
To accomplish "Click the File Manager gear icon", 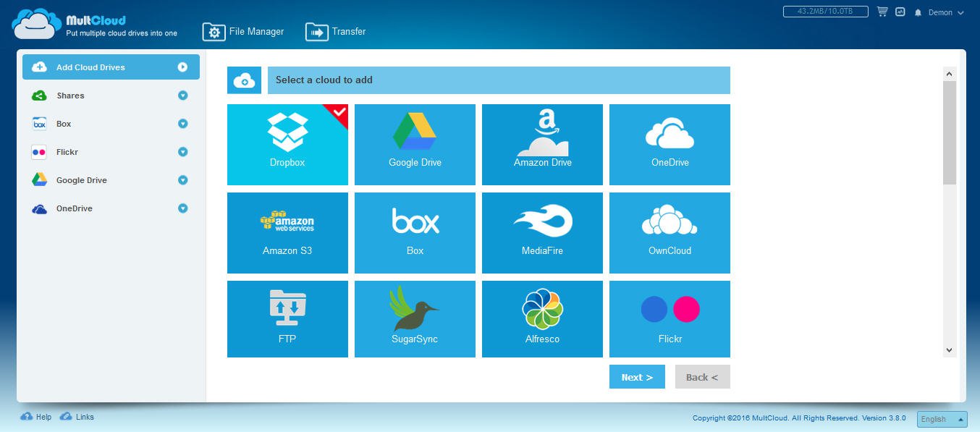I will 214,32.
